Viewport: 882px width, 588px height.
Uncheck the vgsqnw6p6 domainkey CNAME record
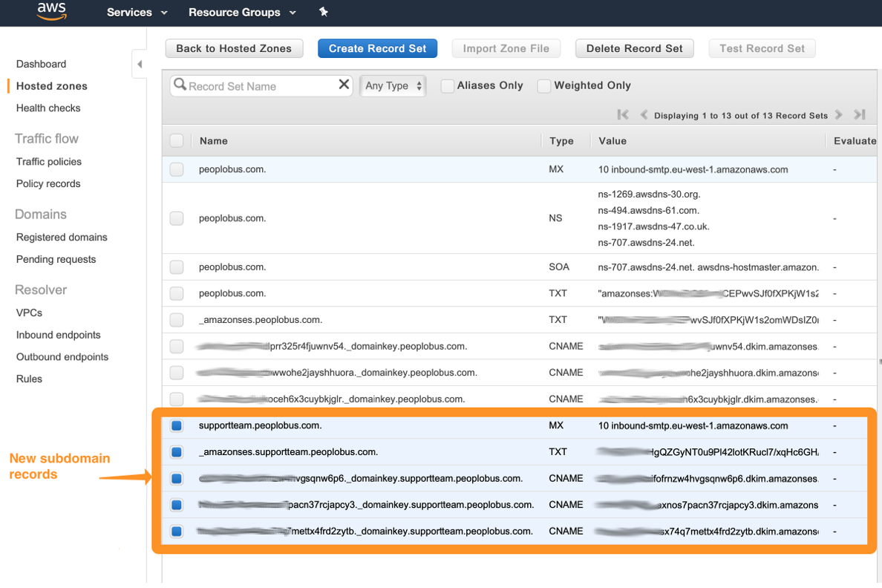coord(177,478)
